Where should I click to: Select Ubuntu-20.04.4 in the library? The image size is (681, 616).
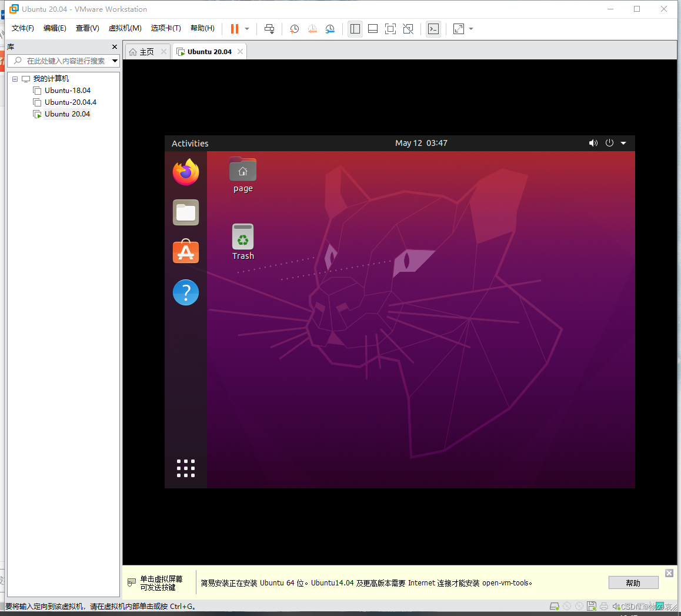[x=71, y=102]
